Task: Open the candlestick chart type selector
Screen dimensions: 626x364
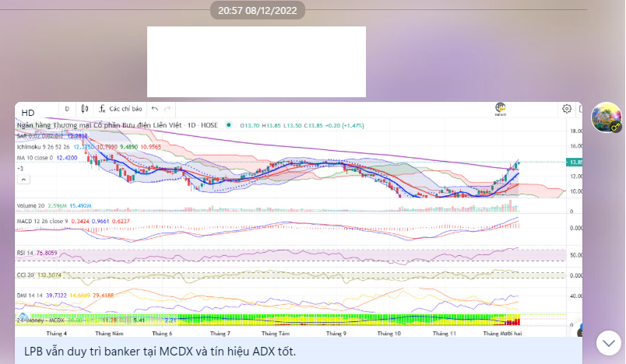Action: pos(85,109)
